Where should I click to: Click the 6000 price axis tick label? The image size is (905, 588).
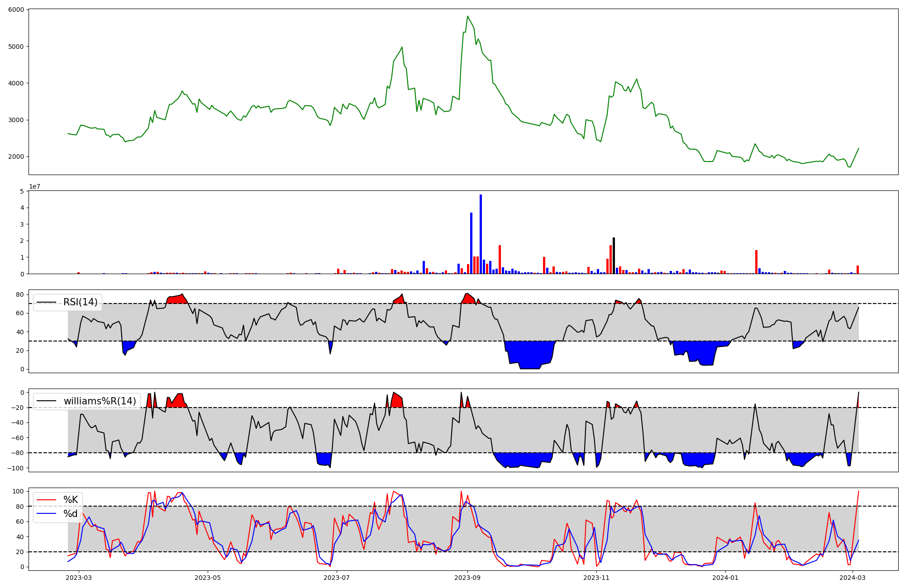[16, 9]
